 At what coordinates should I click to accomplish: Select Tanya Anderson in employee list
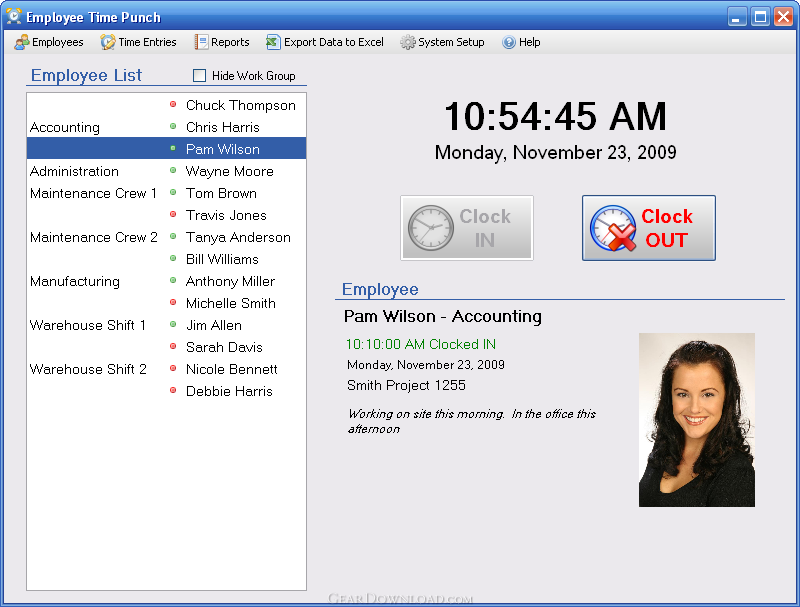click(x=238, y=237)
